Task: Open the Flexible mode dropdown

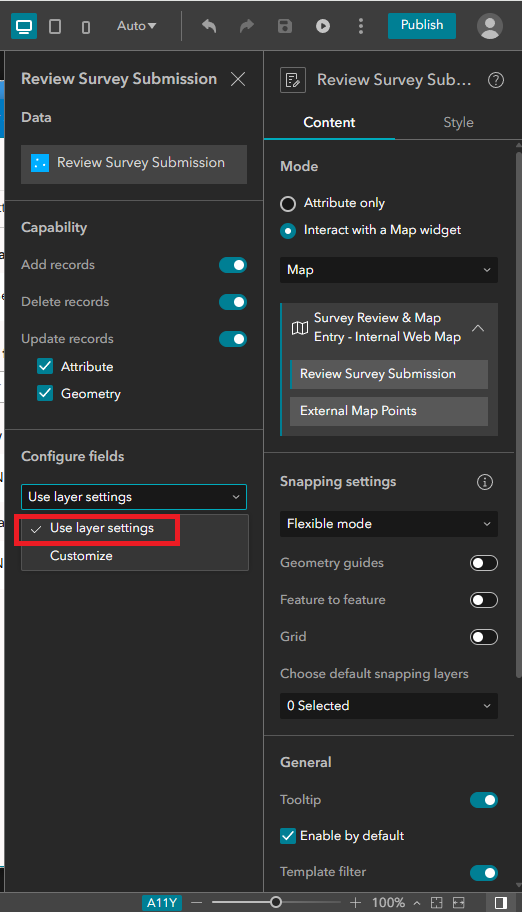Action: point(389,523)
